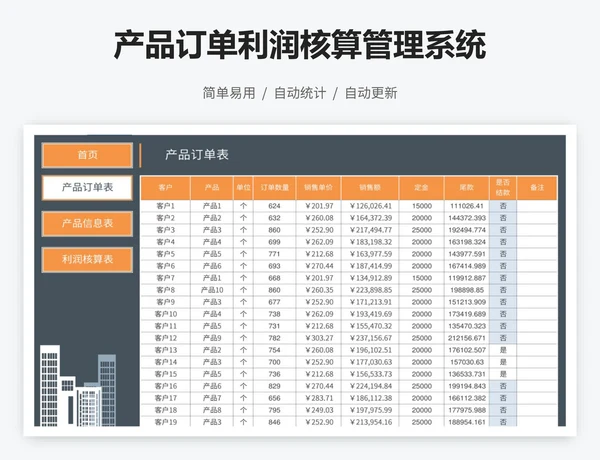
Task: Select the 否 cell in 客户16 row
Action: click(x=503, y=386)
